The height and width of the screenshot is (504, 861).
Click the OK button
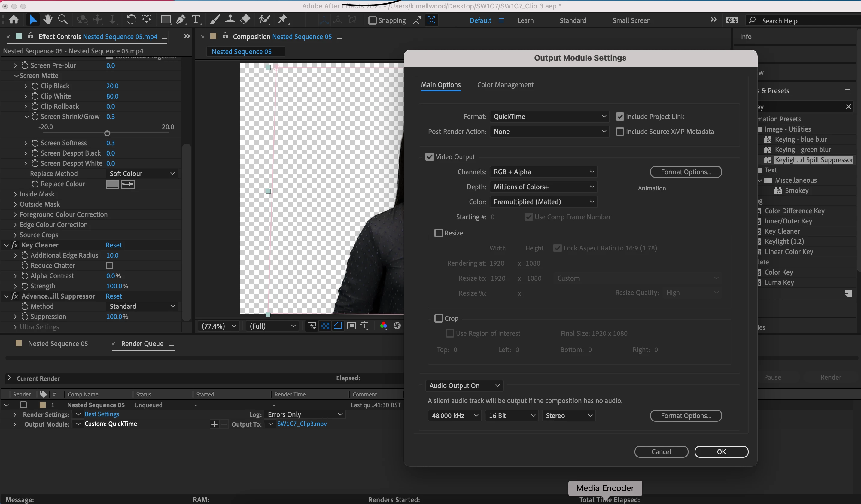[721, 451]
